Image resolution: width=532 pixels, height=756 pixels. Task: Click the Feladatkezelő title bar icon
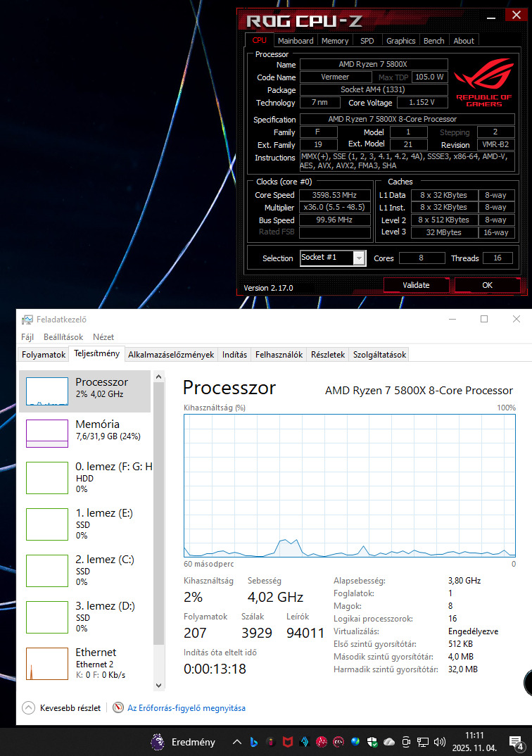[x=27, y=319]
